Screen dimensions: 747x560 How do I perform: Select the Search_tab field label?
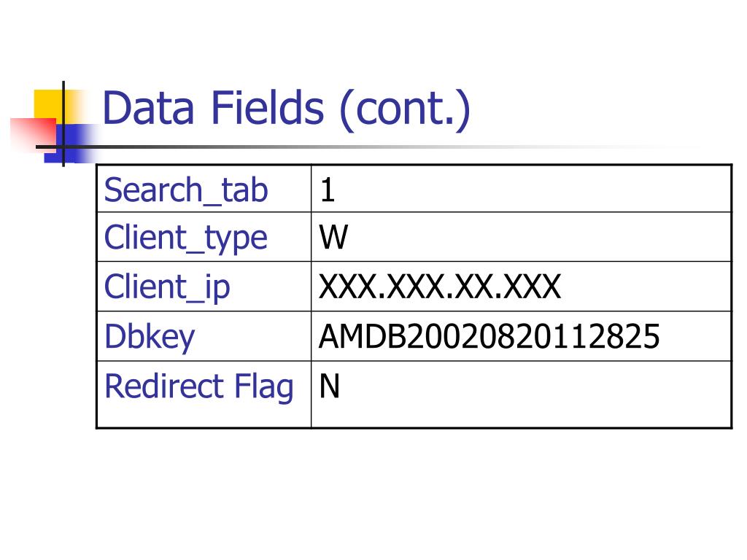click(186, 190)
